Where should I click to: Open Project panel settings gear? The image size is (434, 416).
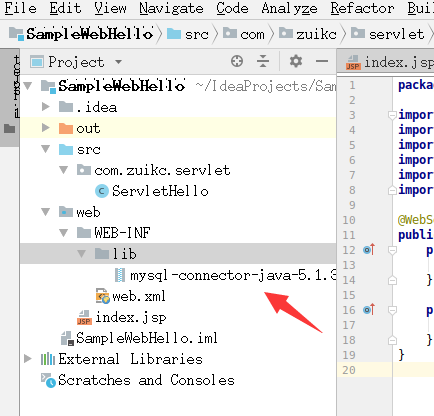pos(296,61)
